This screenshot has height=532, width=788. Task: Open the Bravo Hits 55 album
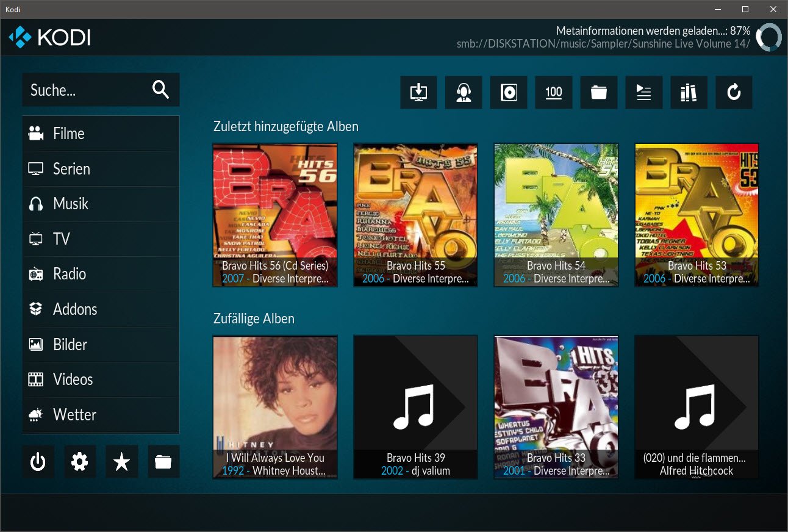point(416,215)
